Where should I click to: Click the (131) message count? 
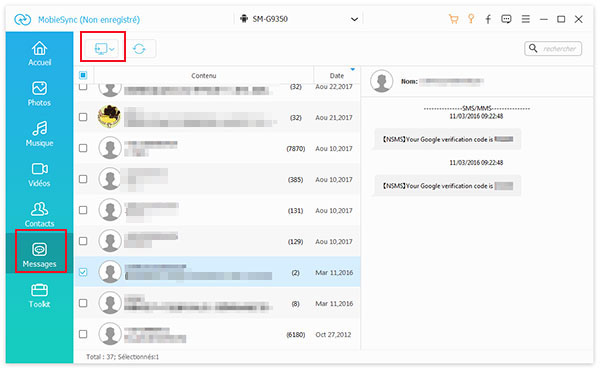(295, 210)
